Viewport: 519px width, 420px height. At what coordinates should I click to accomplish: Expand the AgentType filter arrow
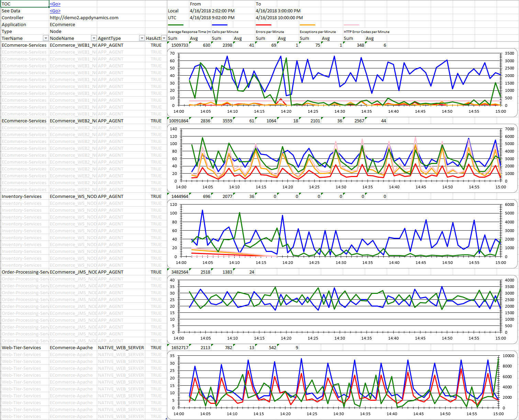(142, 38)
